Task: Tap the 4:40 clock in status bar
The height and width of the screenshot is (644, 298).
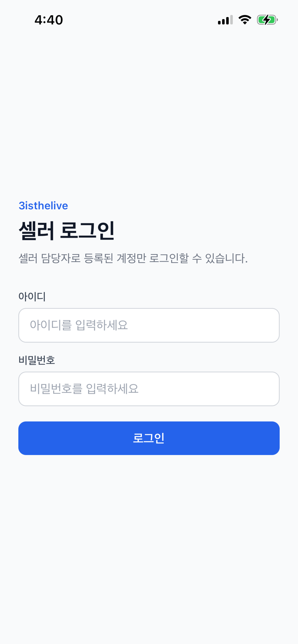Action: tap(48, 20)
